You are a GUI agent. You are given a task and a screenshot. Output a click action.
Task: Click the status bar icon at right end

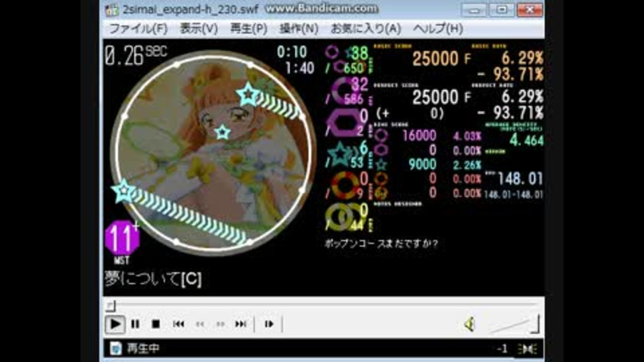pyautogui.click(x=528, y=349)
